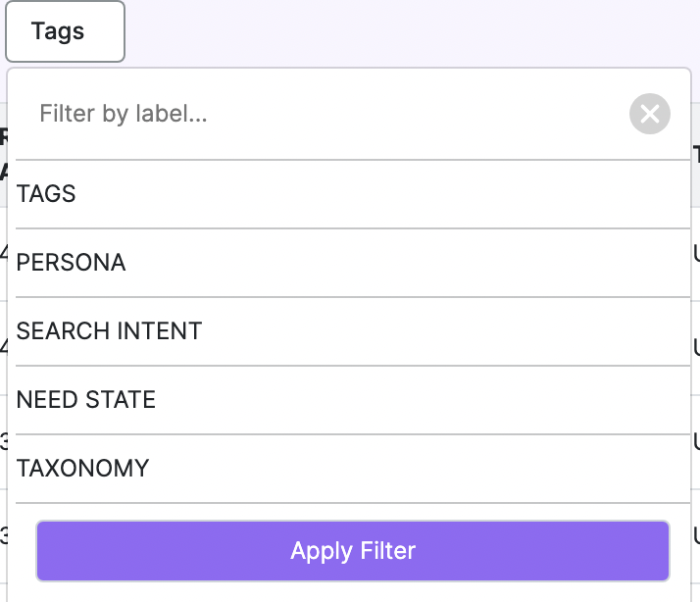Click the gray circular clear icon
700x602 pixels.
pos(650,114)
